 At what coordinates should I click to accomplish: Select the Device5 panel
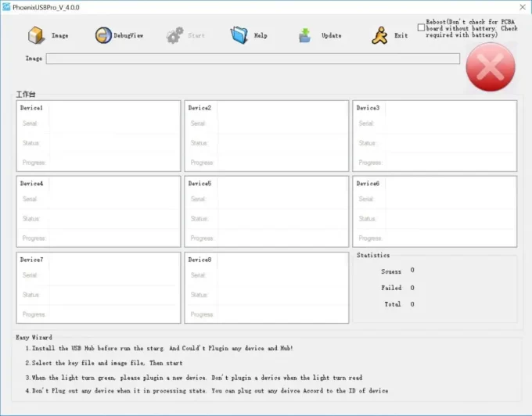267,211
